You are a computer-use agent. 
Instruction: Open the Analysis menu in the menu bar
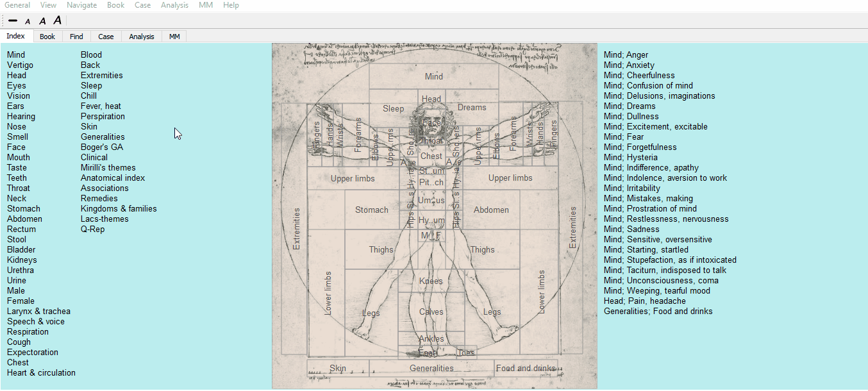(175, 5)
